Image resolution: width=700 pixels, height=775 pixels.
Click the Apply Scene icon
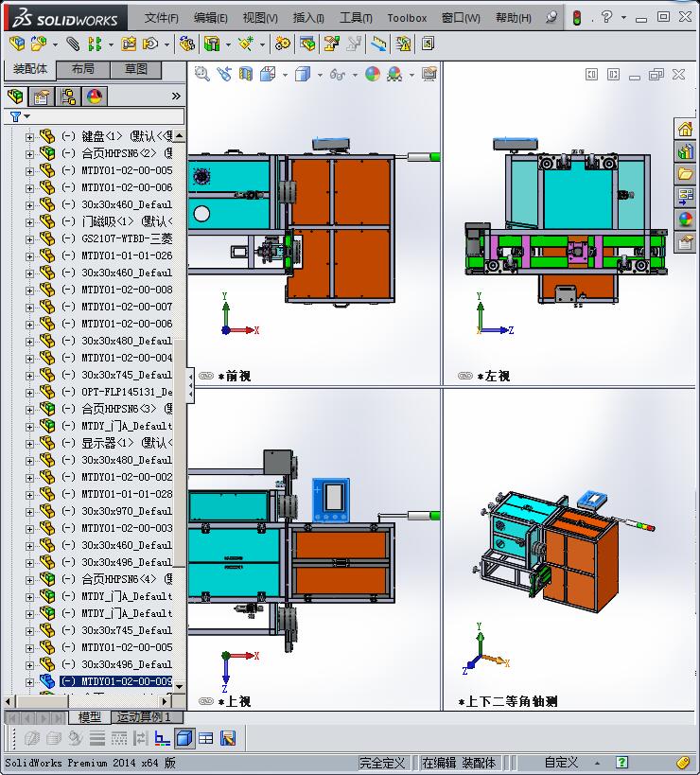(x=394, y=74)
